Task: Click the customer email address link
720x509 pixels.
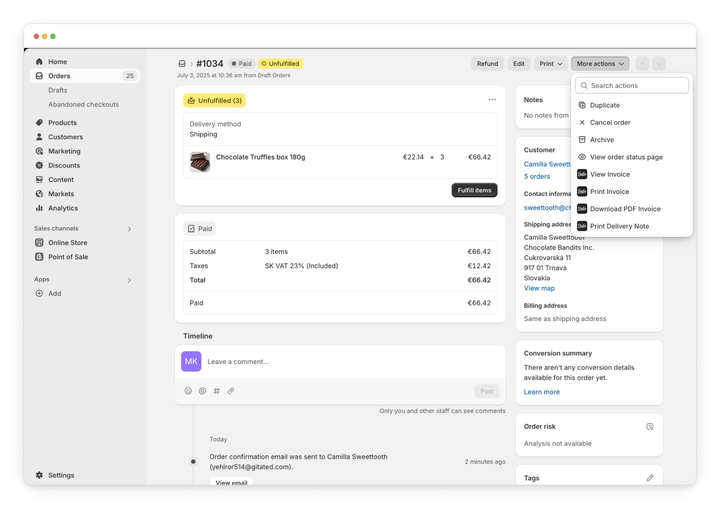Action: pyautogui.click(x=547, y=208)
